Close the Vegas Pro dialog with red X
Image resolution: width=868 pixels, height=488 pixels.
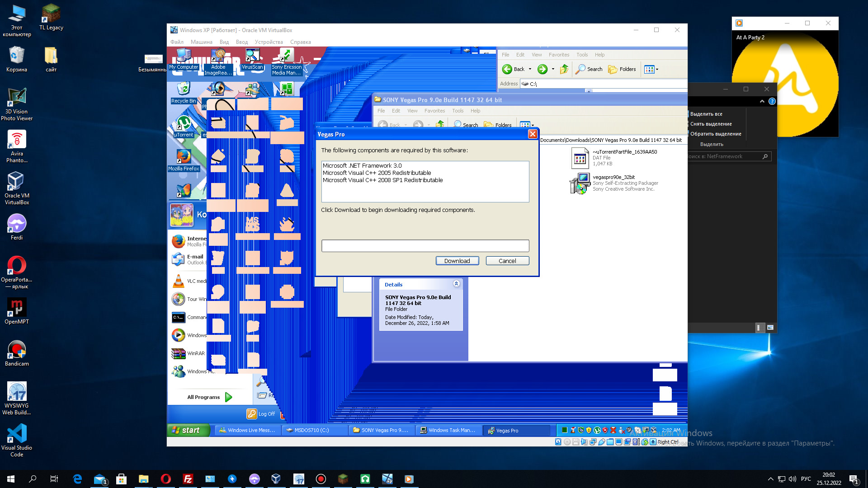coord(533,134)
